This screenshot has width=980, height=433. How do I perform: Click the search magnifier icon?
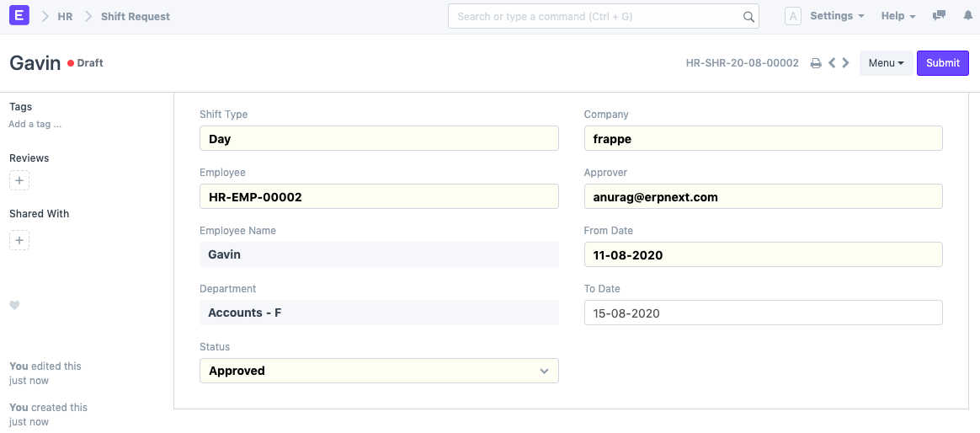click(748, 16)
